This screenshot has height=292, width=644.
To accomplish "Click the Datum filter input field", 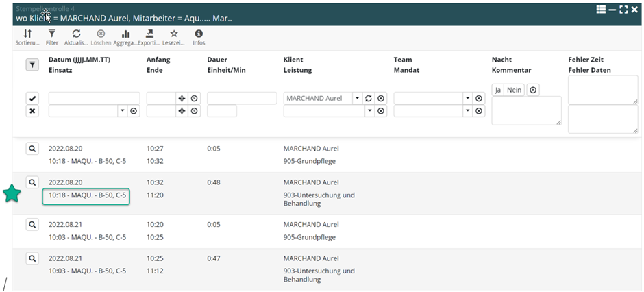I will 94,99.
